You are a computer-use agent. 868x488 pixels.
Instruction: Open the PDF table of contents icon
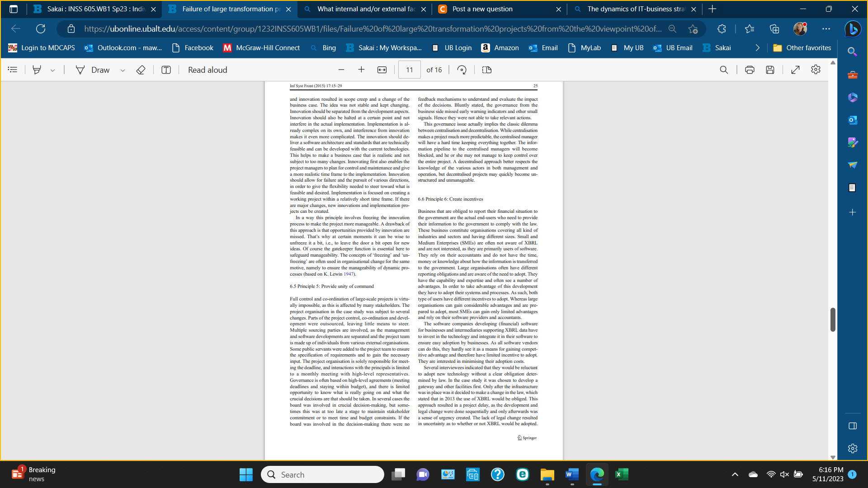[x=13, y=70]
